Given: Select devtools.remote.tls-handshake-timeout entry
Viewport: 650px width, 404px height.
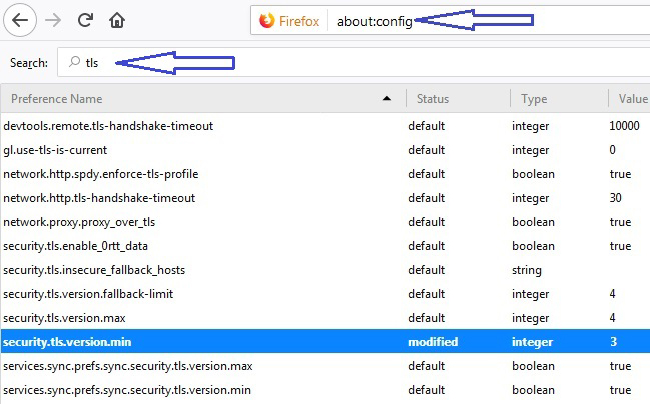Looking at the screenshot, I should pos(325,126).
